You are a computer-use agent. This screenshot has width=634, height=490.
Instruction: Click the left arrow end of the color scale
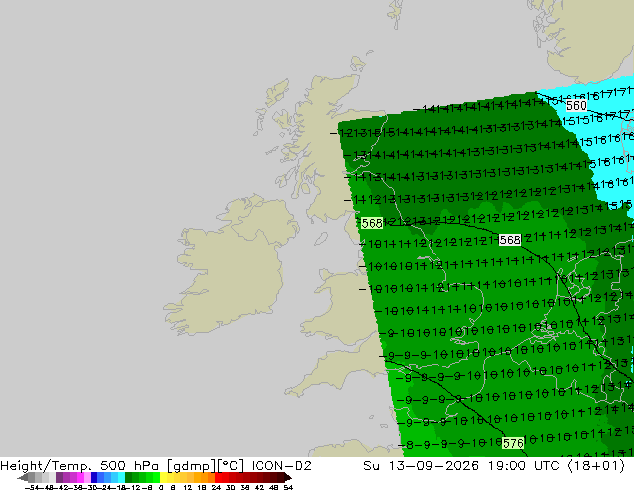tap(22, 477)
